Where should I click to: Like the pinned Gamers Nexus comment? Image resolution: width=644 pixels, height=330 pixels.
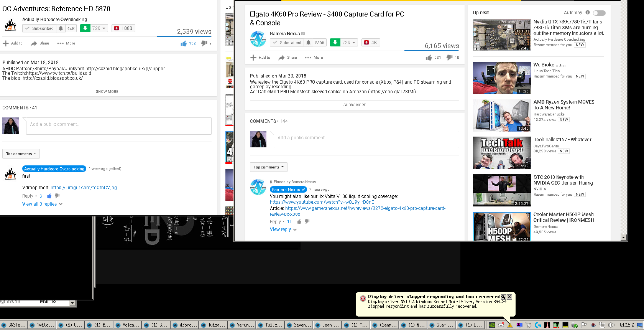299,221
